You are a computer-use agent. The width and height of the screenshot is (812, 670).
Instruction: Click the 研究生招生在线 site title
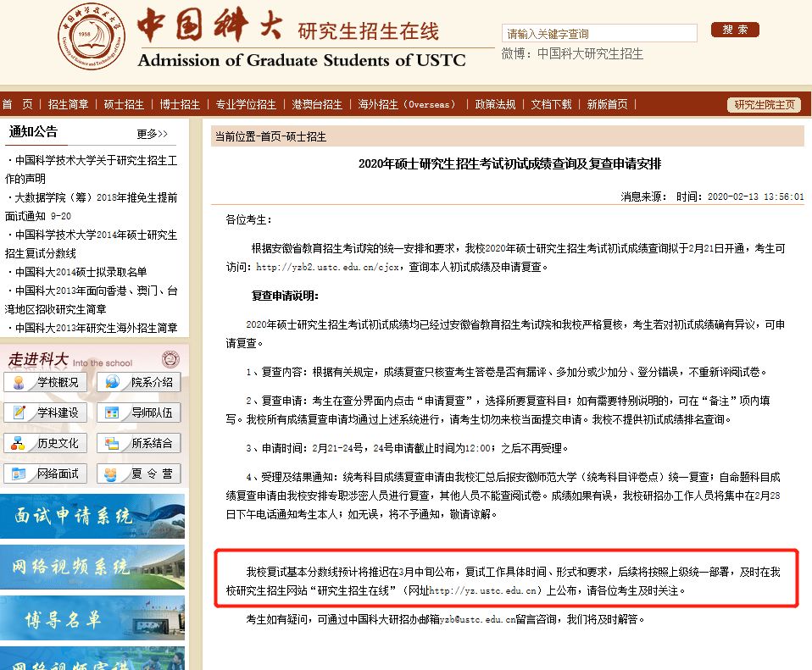pyautogui.click(x=368, y=31)
